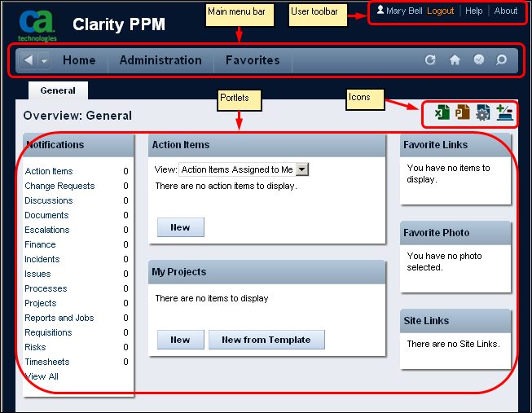The height and width of the screenshot is (413, 532).
Task: Open Action Items notifications link
Action: [49, 171]
